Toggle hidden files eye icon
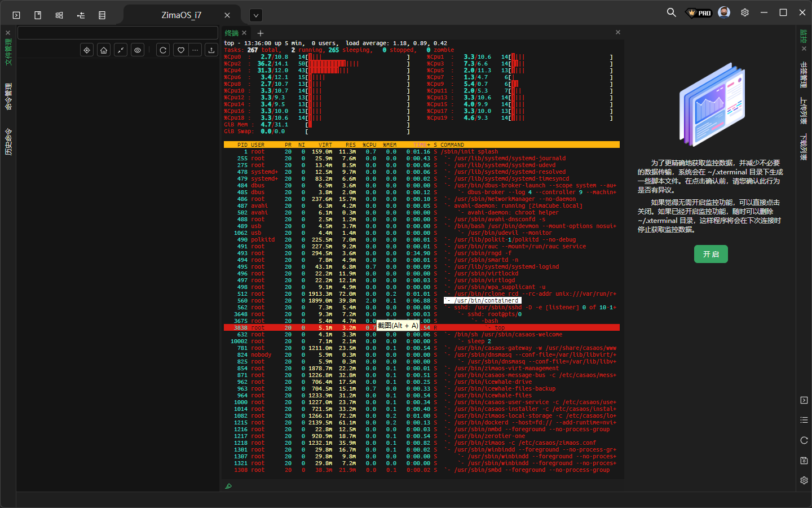 coord(138,50)
